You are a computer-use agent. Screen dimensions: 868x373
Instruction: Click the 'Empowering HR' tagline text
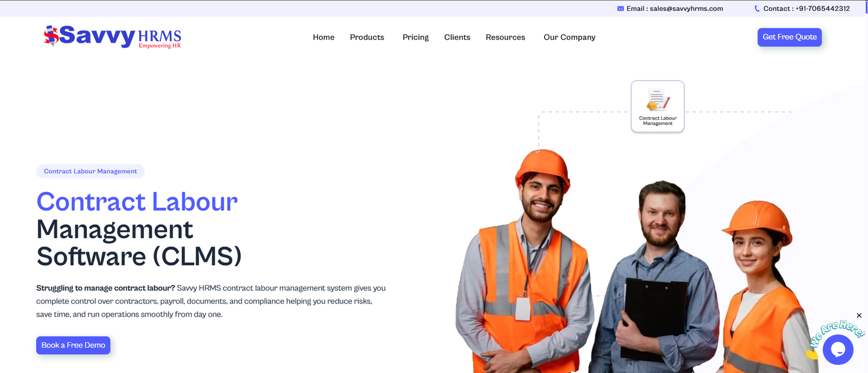pos(159,46)
